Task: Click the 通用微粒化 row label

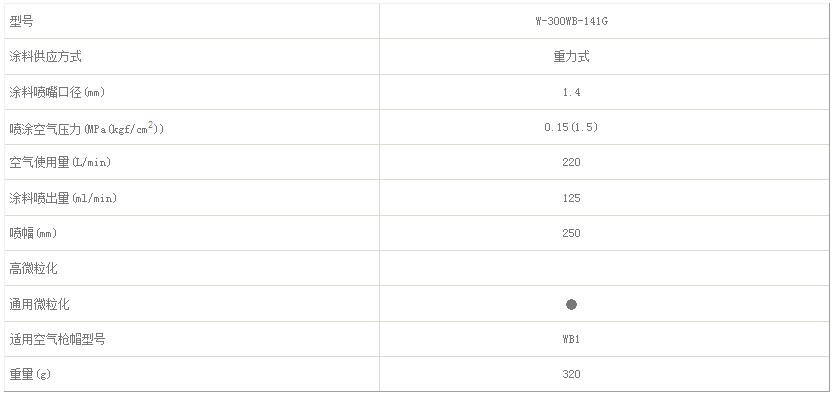Action: click(x=39, y=304)
